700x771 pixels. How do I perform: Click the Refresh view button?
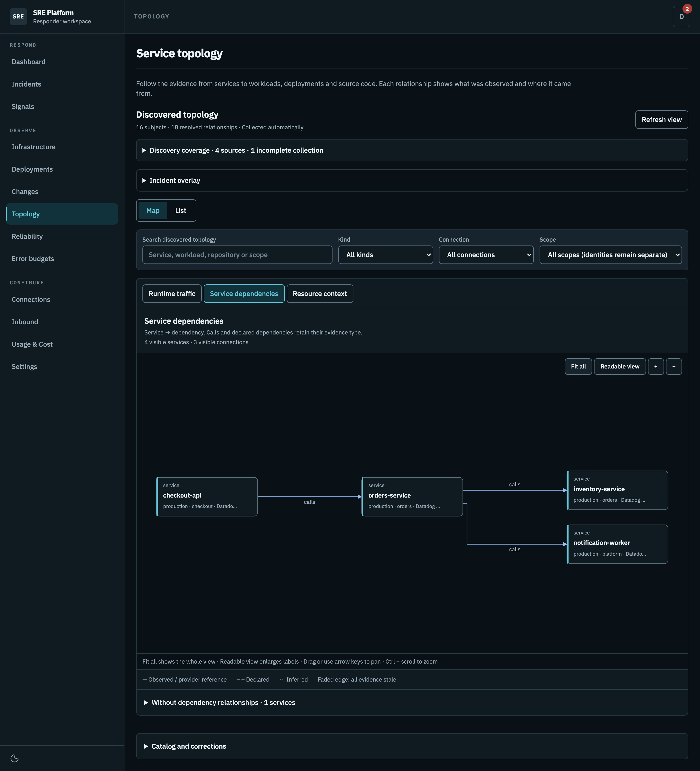661,120
